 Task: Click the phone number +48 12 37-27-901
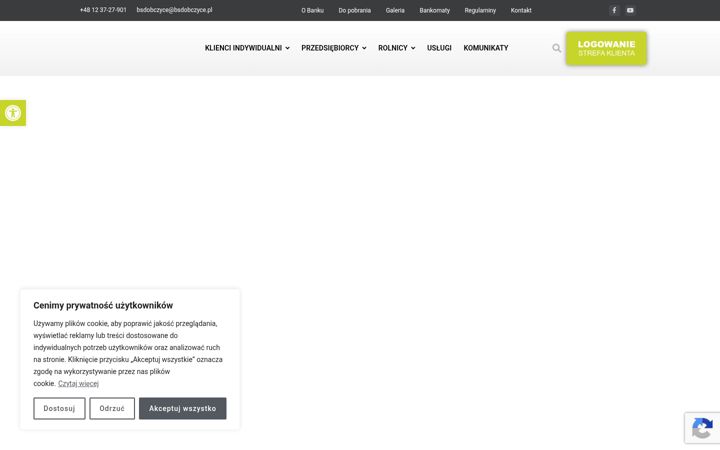[103, 10]
